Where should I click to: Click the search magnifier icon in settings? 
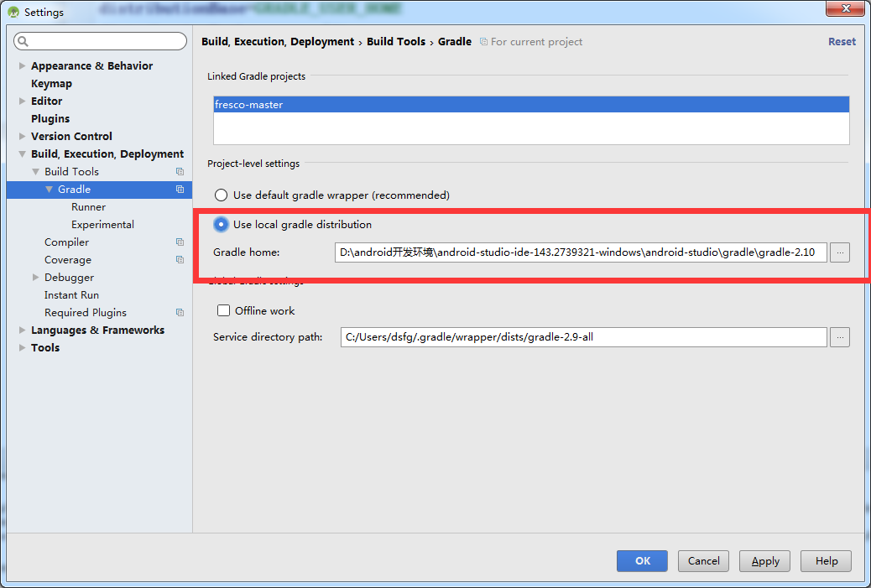click(23, 41)
